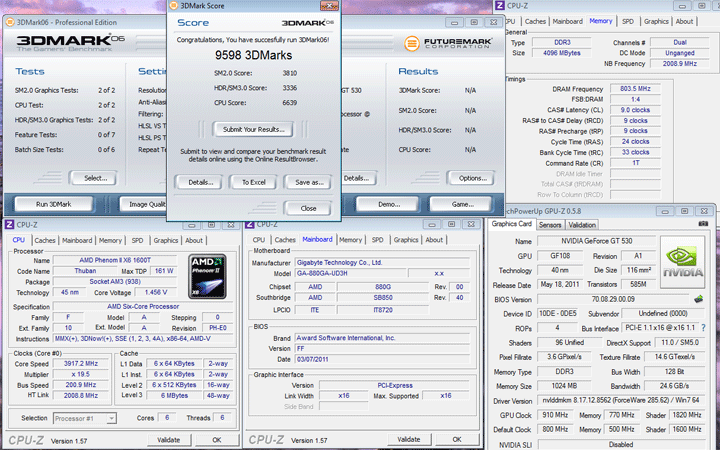Switch to CPU tab in CPU-Z motherboard window
Screen dimensions: 720x450
(x=259, y=240)
